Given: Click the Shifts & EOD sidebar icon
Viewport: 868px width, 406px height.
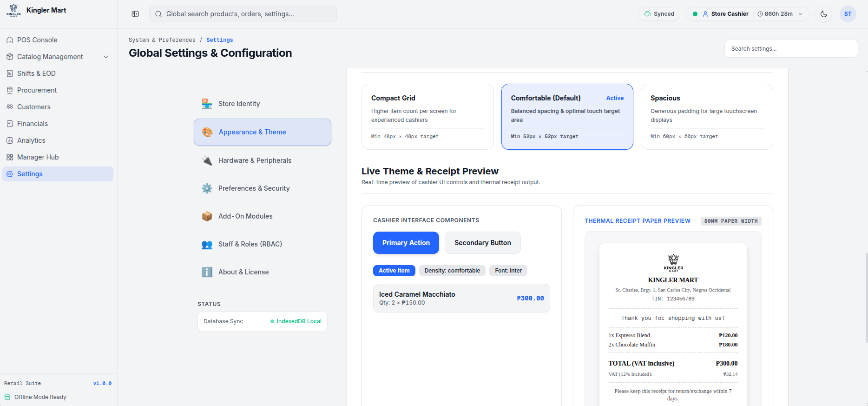Looking at the screenshot, I should [x=10, y=73].
